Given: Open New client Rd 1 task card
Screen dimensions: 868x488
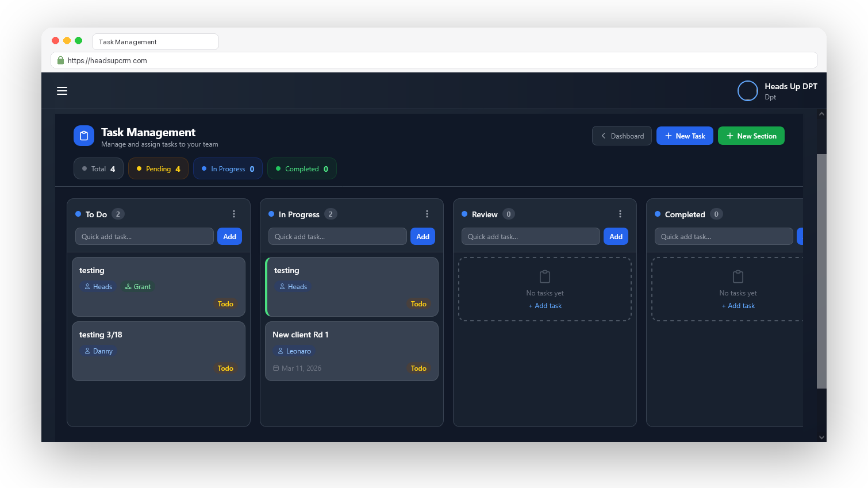Looking at the screenshot, I should (352, 351).
